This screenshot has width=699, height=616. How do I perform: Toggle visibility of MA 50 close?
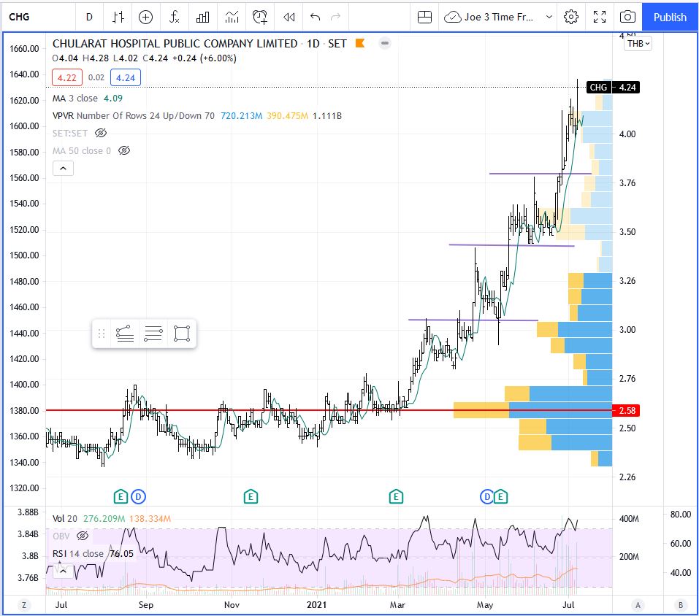pyautogui.click(x=124, y=150)
